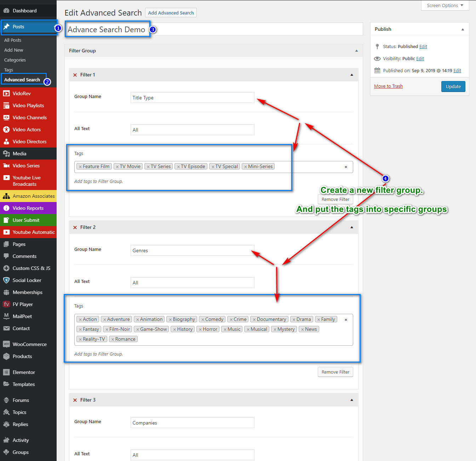Collapse the Filter Group panel
Screen dimensions: 476x461
(356, 51)
